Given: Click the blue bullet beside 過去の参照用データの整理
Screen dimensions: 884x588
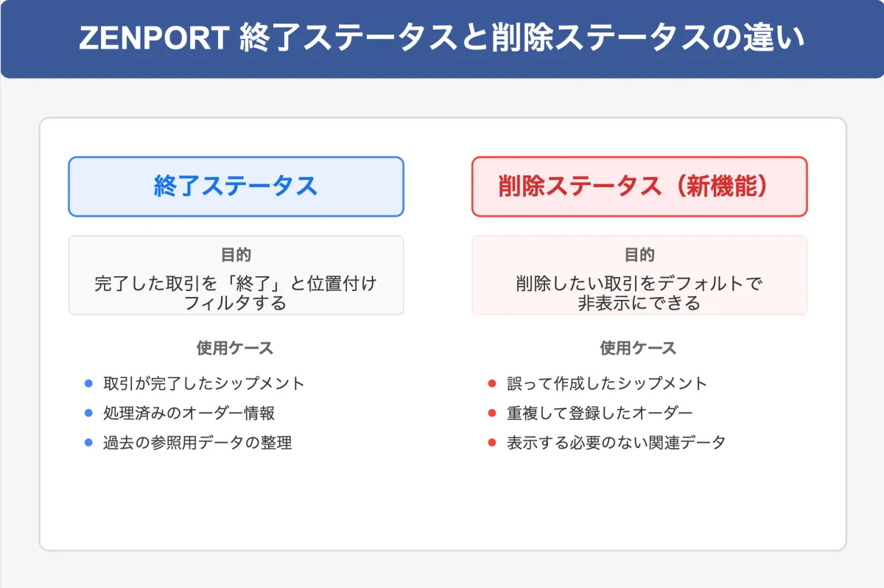Looking at the screenshot, I should [x=88, y=442].
